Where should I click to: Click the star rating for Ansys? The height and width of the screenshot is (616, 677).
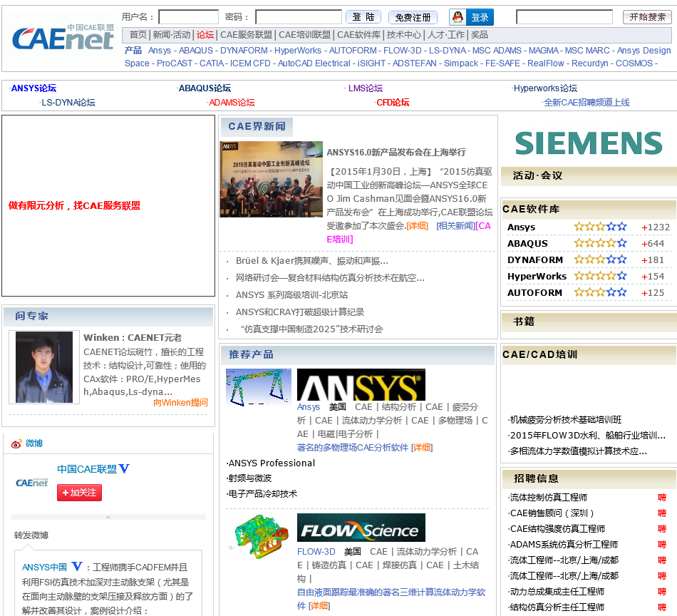pos(600,226)
